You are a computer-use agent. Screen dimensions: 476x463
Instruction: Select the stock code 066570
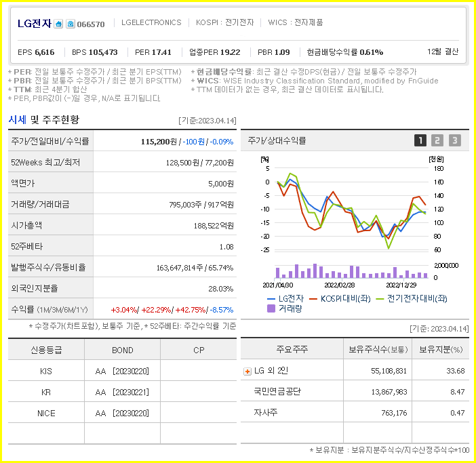(91, 24)
